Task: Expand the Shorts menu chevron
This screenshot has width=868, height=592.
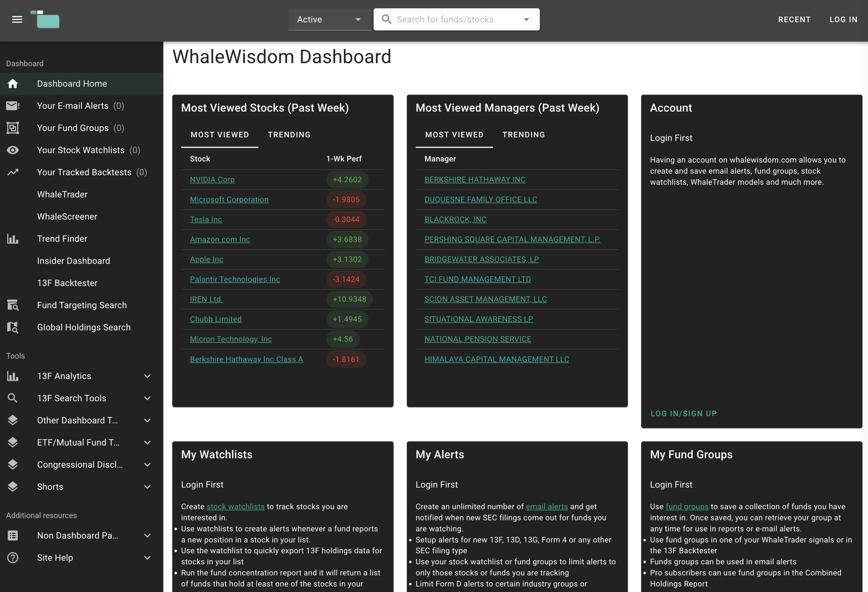Action: click(147, 487)
